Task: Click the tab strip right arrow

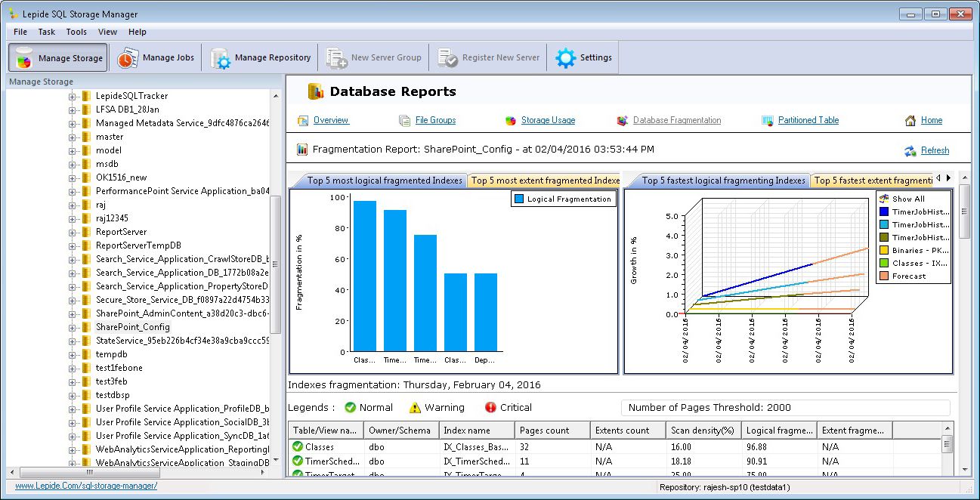Action: [x=948, y=178]
